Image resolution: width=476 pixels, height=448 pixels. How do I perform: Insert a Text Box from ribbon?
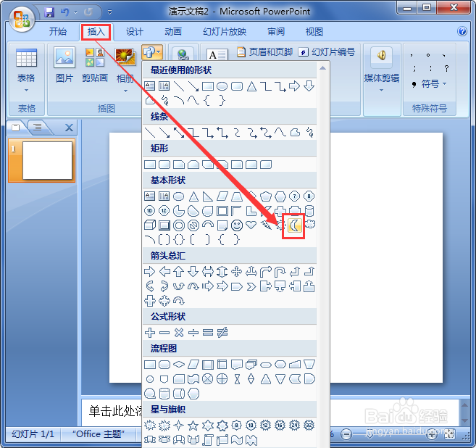pos(217,54)
